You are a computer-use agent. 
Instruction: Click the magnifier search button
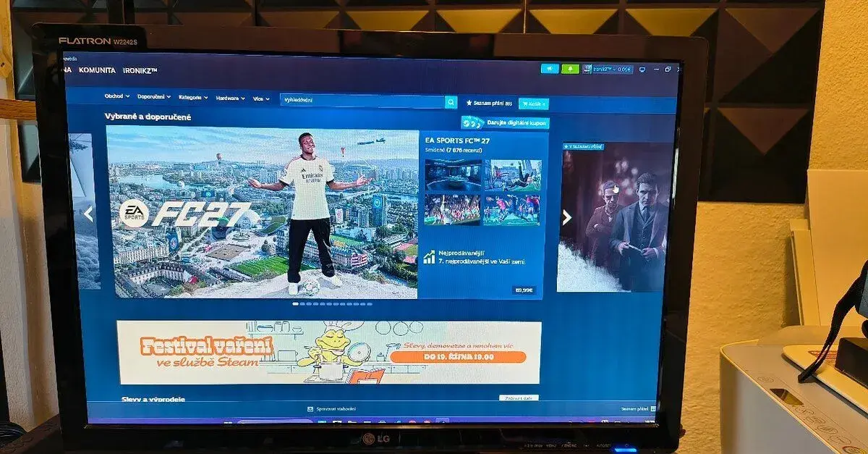pos(451,102)
